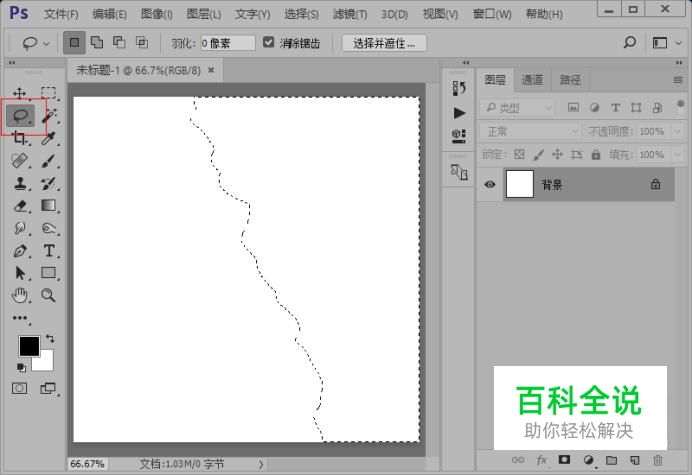Switch to the Paths tab
Viewport: 692px width, 475px height.
[x=570, y=80]
